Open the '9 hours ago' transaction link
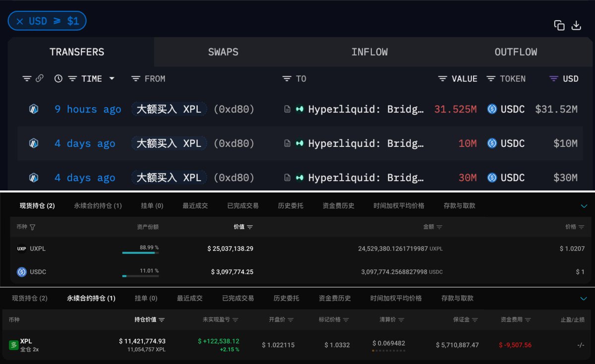Viewport: 595px width, 364px height. pos(88,109)
